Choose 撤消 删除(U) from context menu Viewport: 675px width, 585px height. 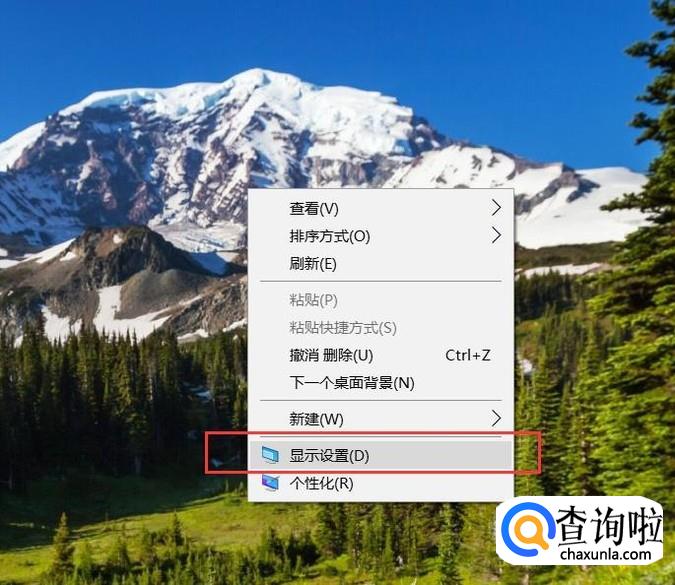pyautogui.click(x=381, y=355)
